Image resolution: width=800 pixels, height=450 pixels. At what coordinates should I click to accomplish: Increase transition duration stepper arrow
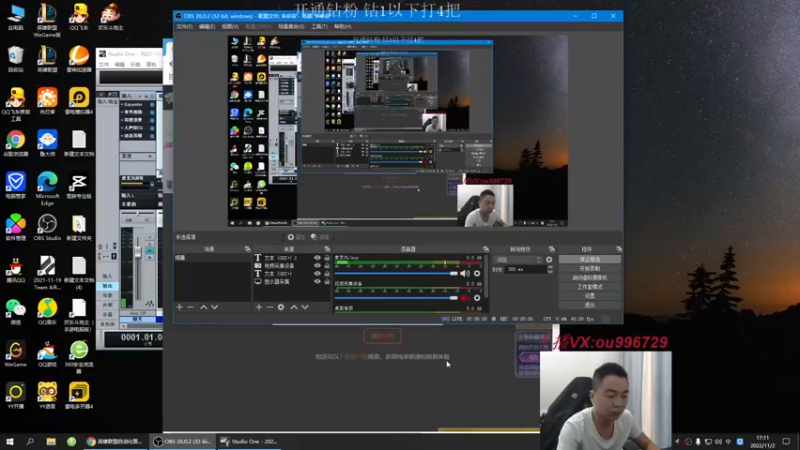(550, 267)
